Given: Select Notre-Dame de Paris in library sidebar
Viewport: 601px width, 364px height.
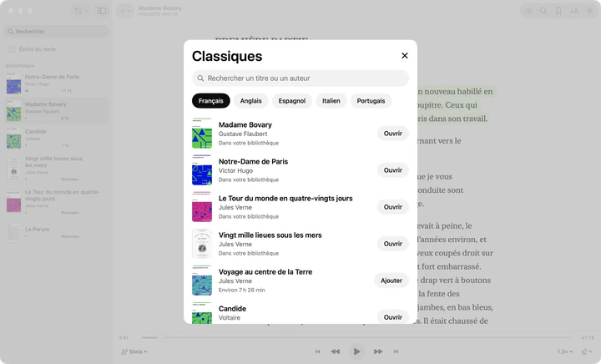Looking at the screenshot, I should coord(57,83).
